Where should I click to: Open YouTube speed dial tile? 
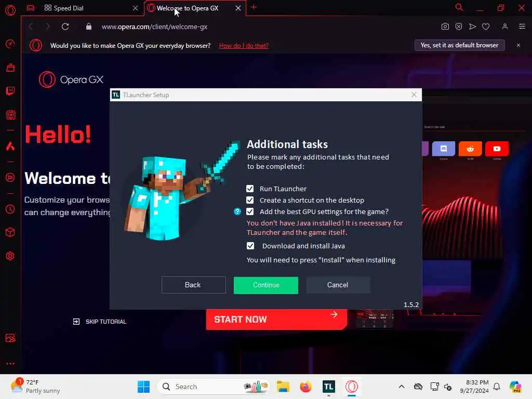point(497,149)
